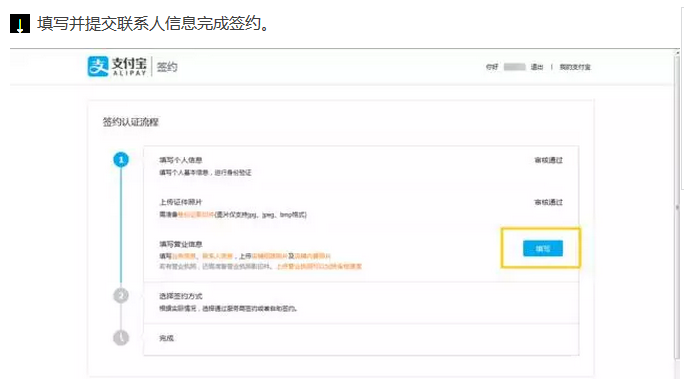Click the gray step 2 circle icon
The height and width of the screenshot is (379, 684).
[121, 296]
